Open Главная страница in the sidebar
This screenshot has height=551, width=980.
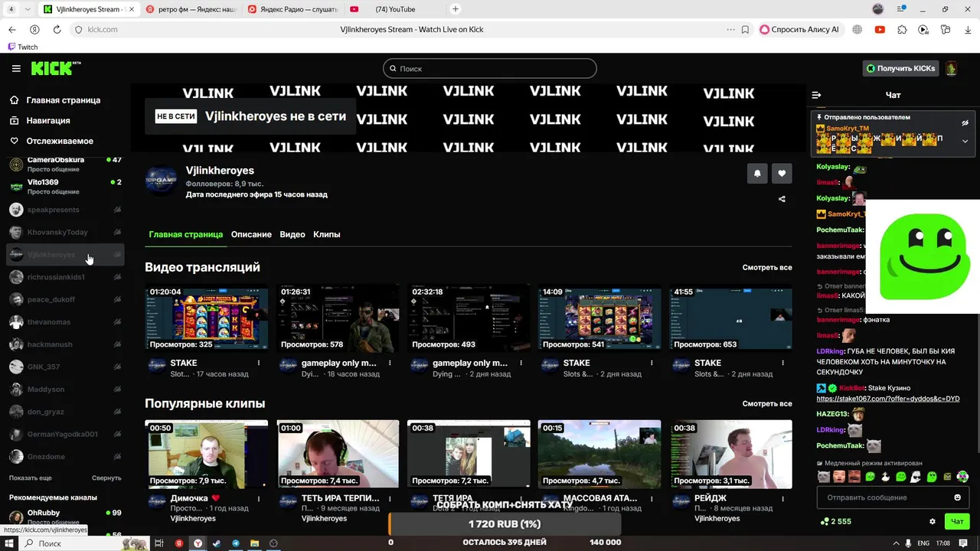point(64,100)
